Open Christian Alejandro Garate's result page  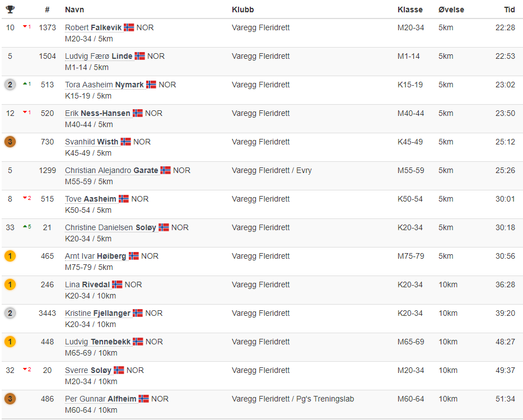pos(111,170)
